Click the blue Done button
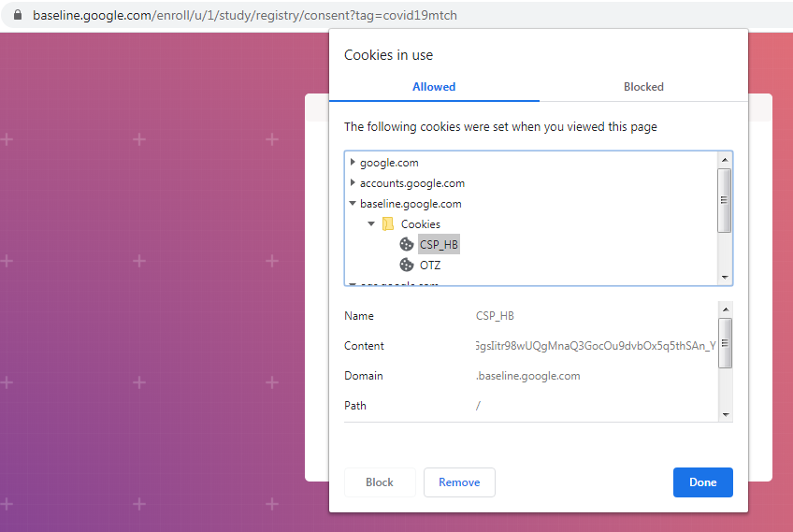Image resolution: width=793 pixels, height=532 pixels. (x=702, y=482)
